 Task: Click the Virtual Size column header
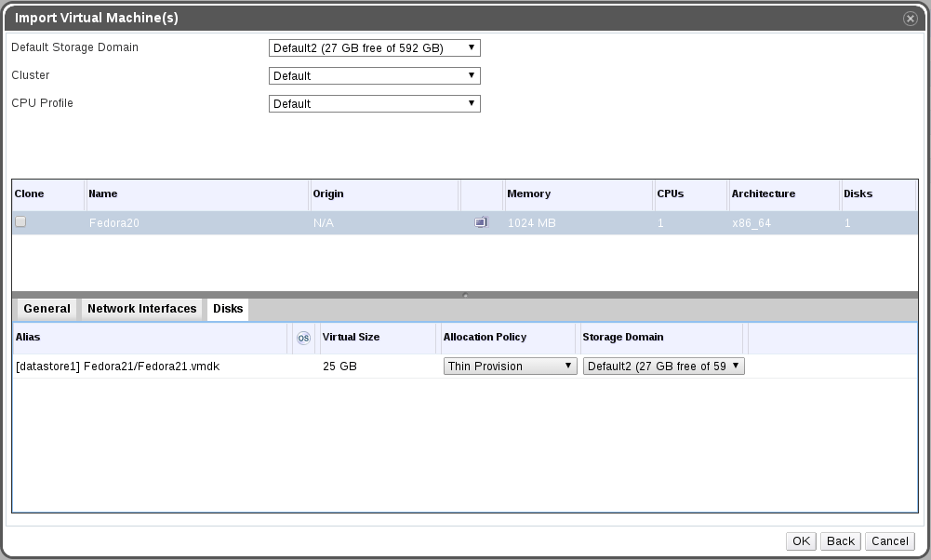(x=377, y=338)
